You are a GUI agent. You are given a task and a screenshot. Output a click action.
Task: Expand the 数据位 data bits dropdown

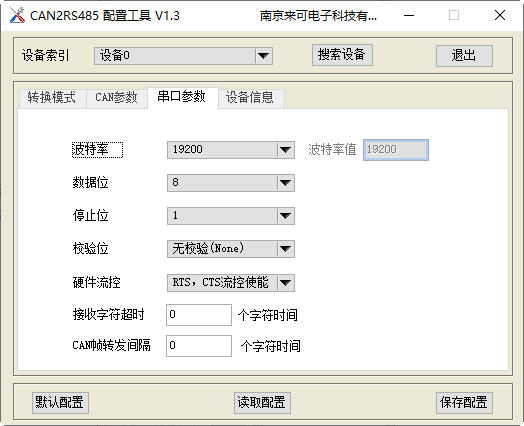click(x=231, y=183)
